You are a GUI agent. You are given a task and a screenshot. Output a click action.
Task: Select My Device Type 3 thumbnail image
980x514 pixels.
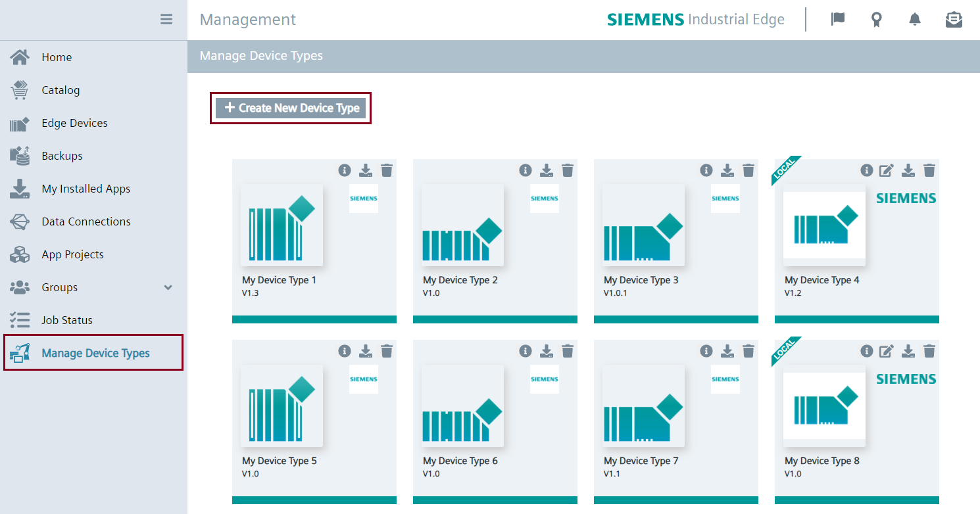644,225
